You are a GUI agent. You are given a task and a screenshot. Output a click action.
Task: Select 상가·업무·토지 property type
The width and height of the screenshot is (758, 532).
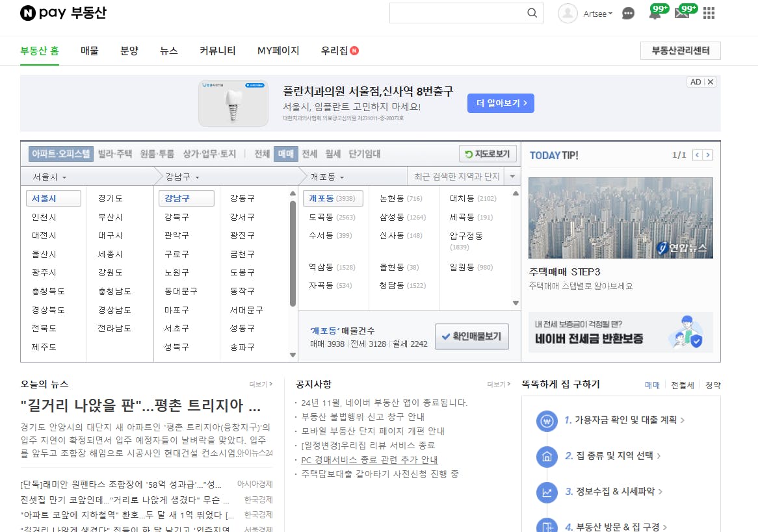(x=209, y=154)
